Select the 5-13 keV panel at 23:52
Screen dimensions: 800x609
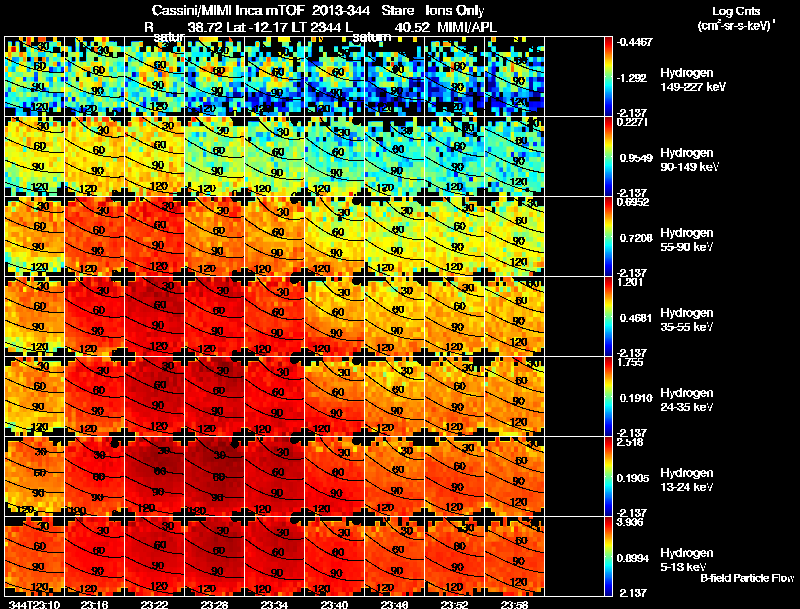tap(454, 557)
